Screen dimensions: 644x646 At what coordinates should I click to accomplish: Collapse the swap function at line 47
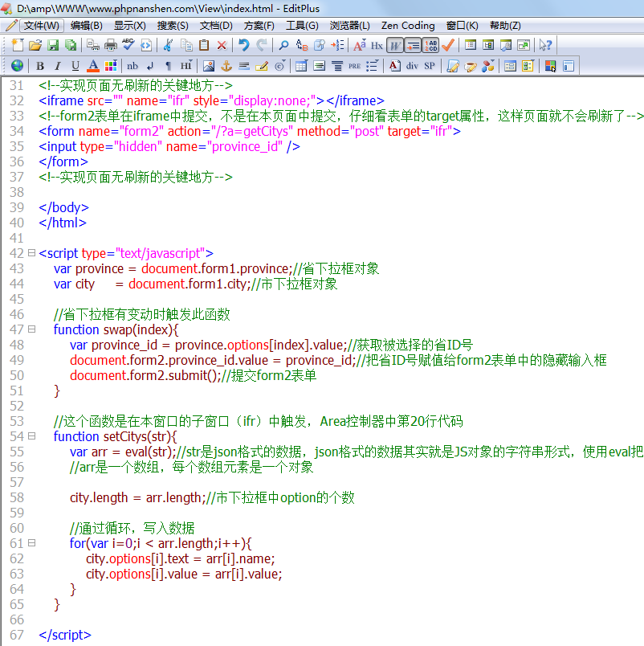click(31, 329)
